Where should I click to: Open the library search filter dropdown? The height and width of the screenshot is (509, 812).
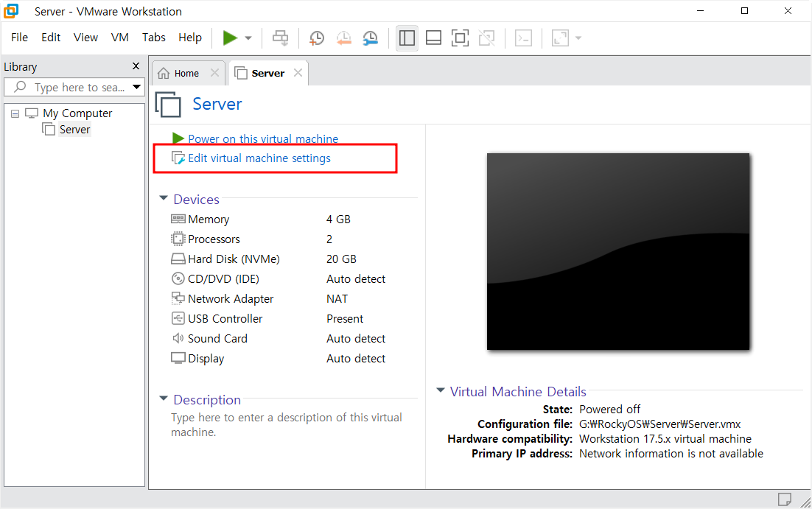click(x=137, y=87)
